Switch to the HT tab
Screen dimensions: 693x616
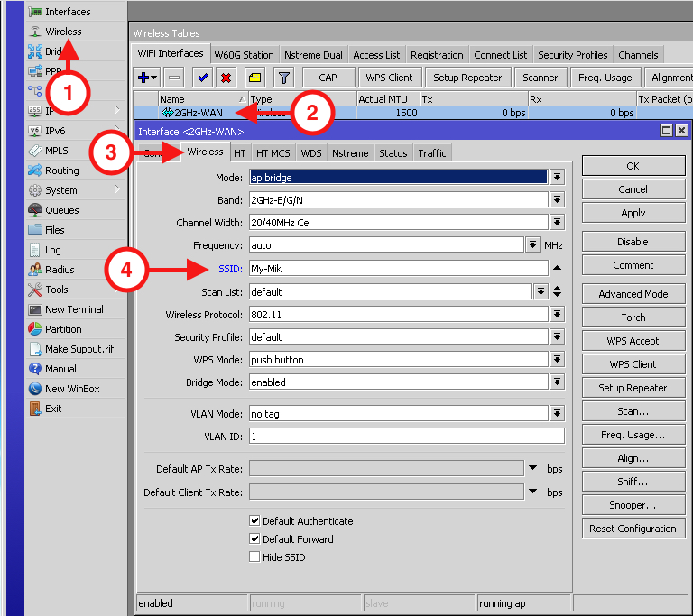coord(239,153)
